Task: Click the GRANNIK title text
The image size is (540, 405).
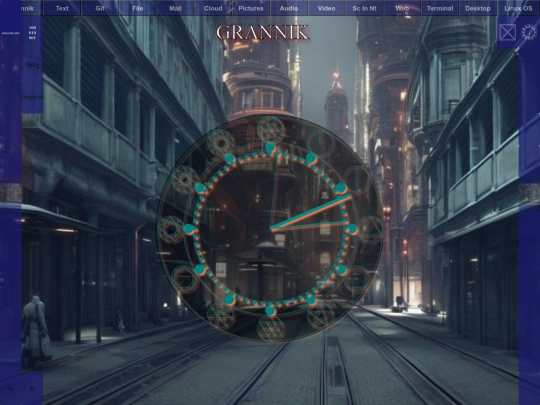Action: [x=263, y=33]
